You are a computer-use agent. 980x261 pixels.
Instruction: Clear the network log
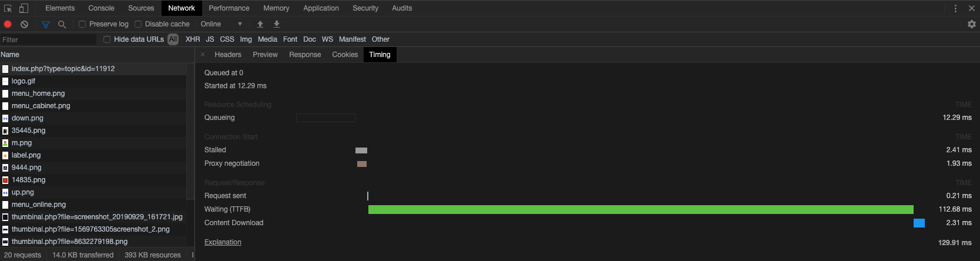(24, 24)
